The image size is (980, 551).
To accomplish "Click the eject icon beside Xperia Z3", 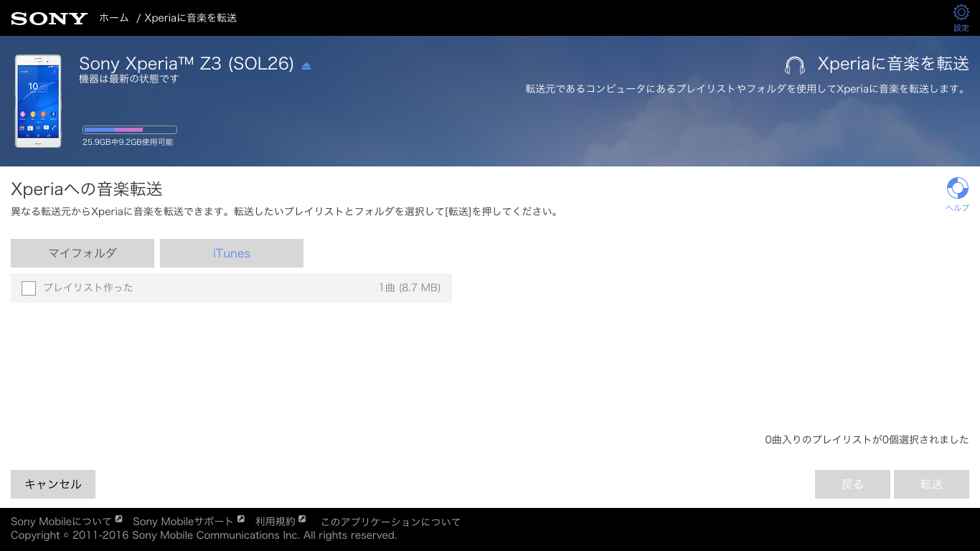I will pos(306,66).
